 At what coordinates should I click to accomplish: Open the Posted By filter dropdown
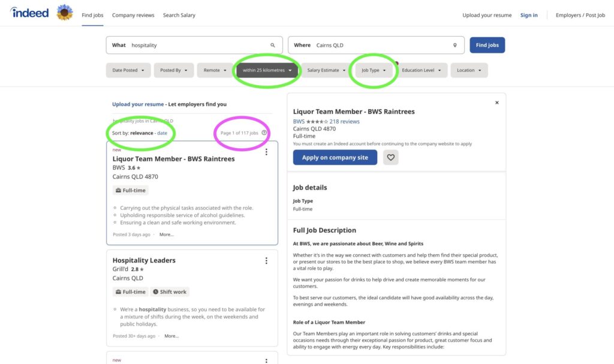pyautogui.click(x=173, y=70)
